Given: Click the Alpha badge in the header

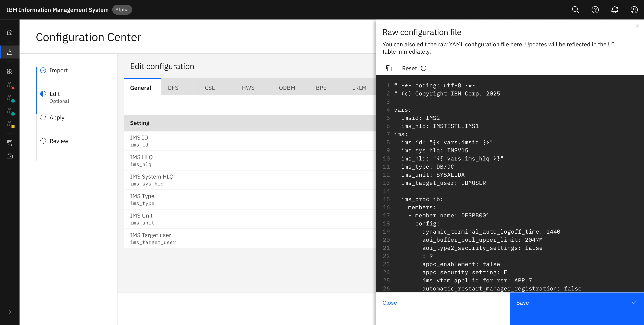Looking at the screenshot, I should 122,10.
